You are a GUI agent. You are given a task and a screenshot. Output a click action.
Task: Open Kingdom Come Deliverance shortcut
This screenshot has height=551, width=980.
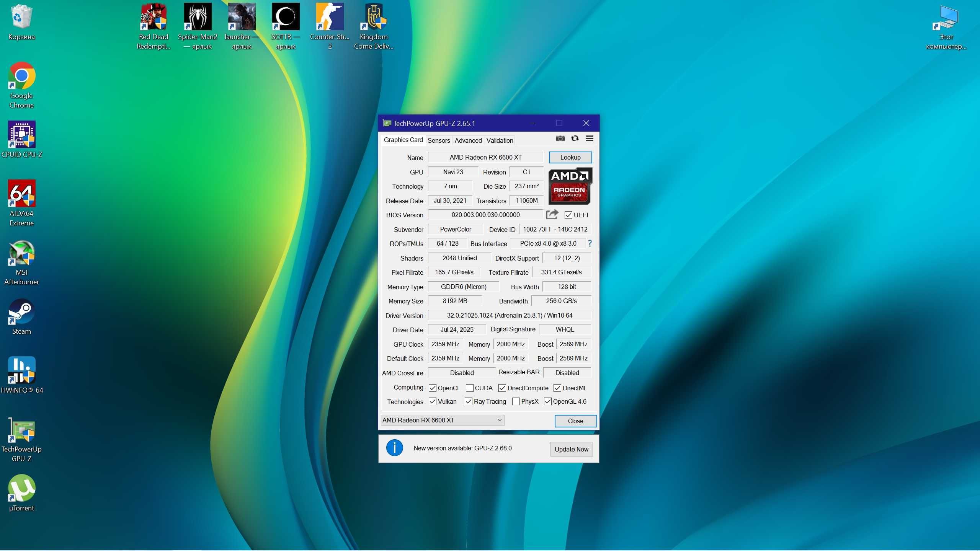(x=374, y=27)
